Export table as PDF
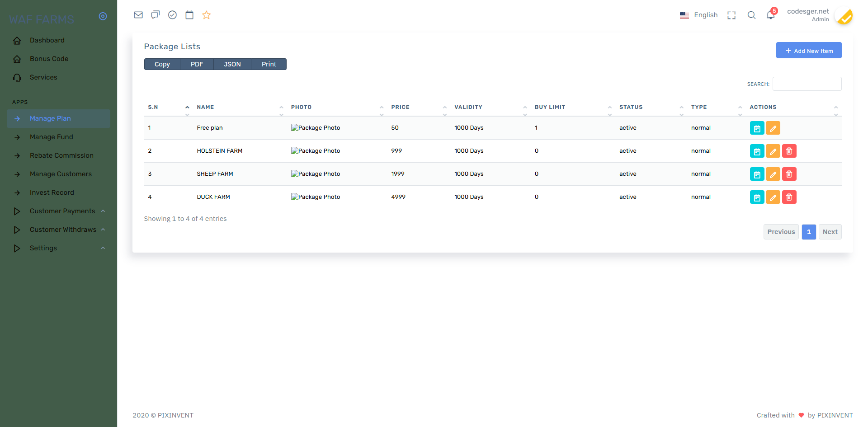 (197, 64)
